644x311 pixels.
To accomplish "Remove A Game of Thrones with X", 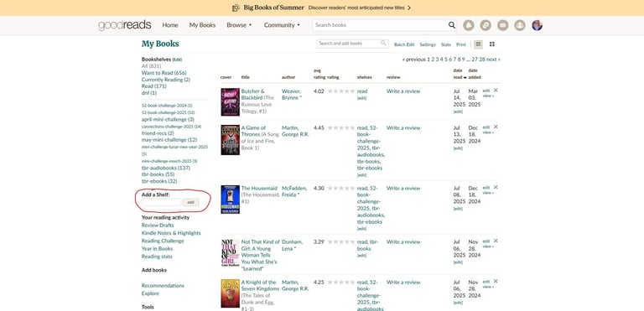I will 496,127.
